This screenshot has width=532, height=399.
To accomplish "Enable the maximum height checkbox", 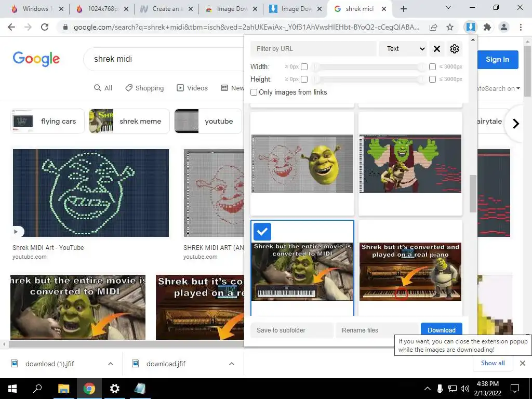I will click(432, 79).
